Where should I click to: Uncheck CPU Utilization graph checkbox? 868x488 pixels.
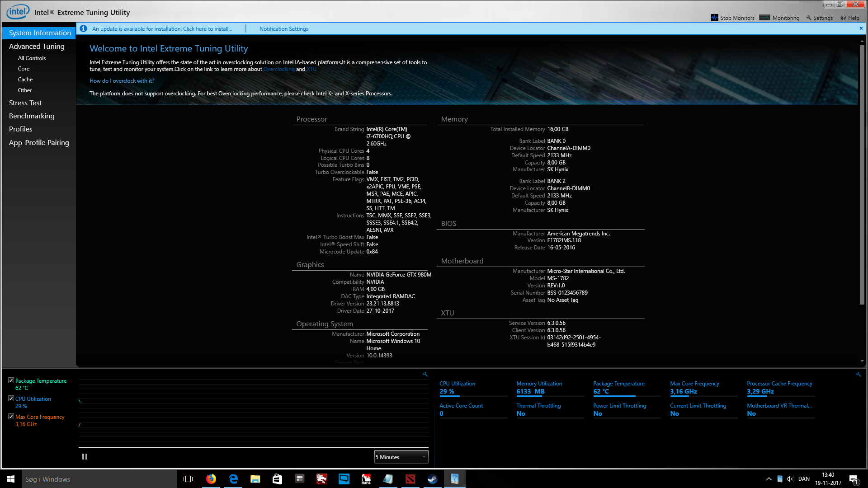click(11, 399)
